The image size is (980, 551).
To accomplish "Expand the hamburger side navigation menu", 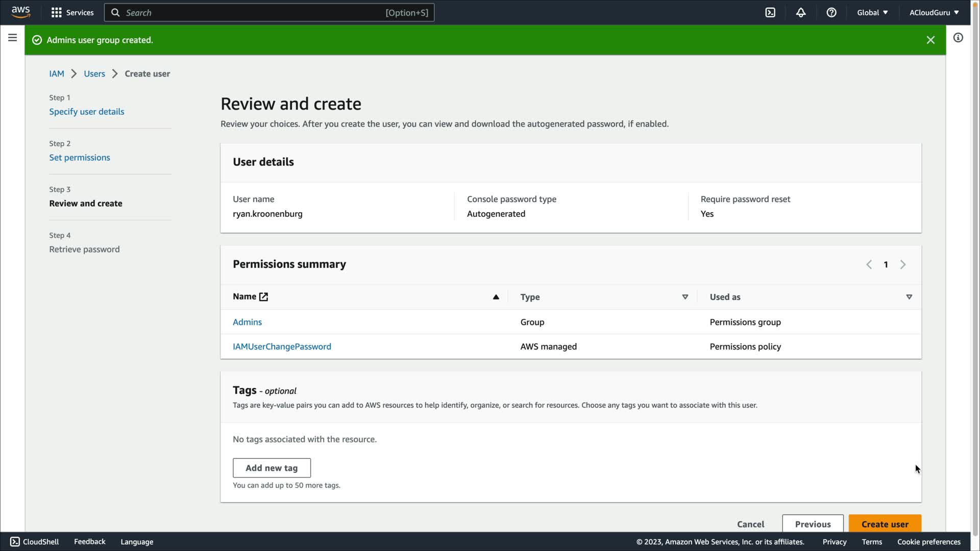I will [x=12, y=38].
